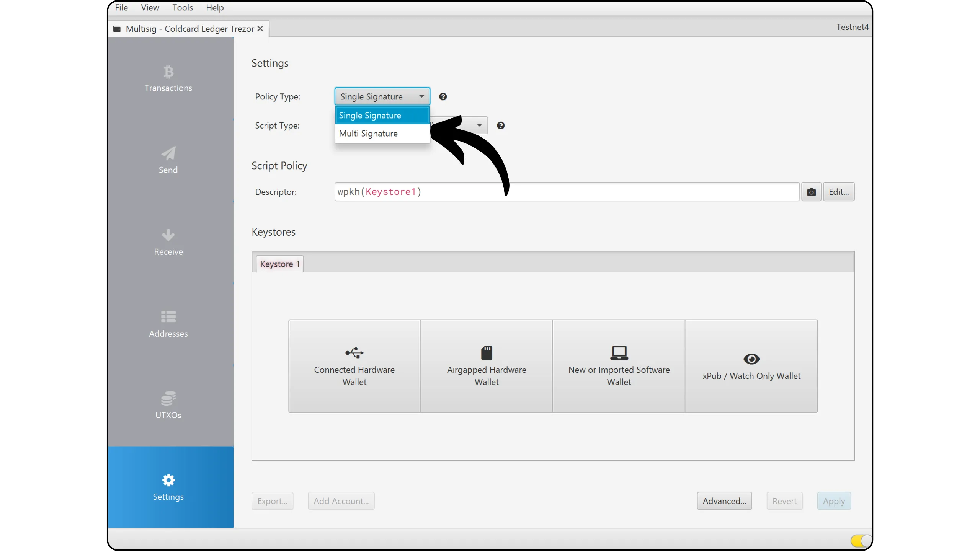
Task: Show the Addresses list
Action: [x=168, y=324]
